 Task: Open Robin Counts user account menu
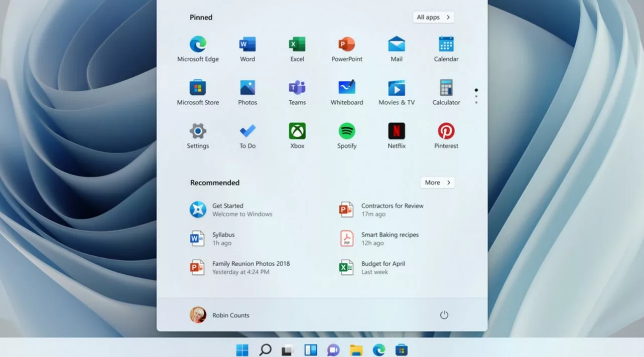point(219,315)
